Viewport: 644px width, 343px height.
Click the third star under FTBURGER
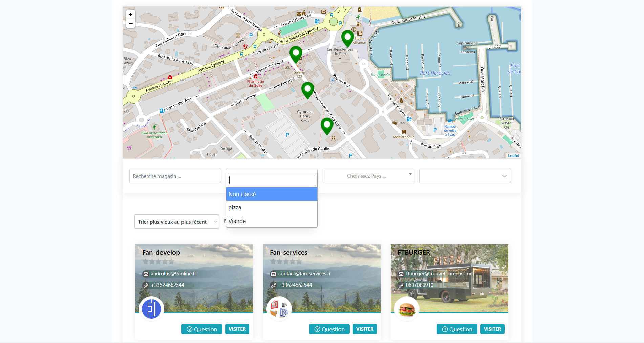[413, 261]
